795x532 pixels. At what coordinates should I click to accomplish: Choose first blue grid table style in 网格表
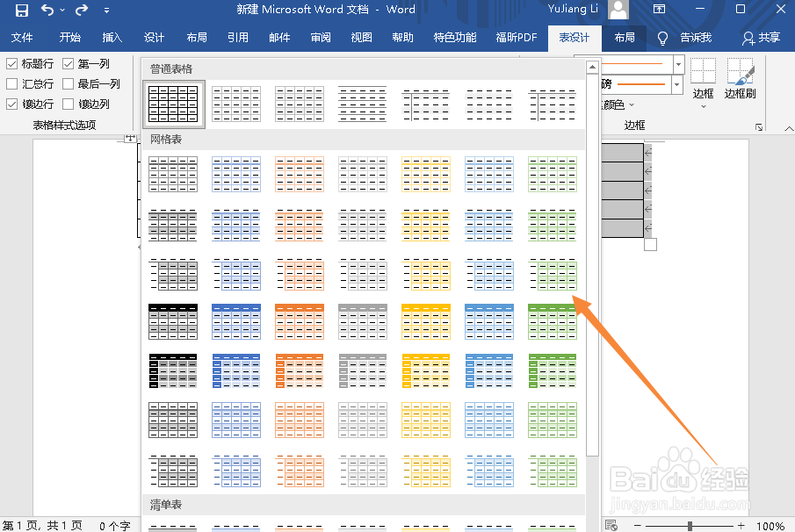click(x=236, y=175)
